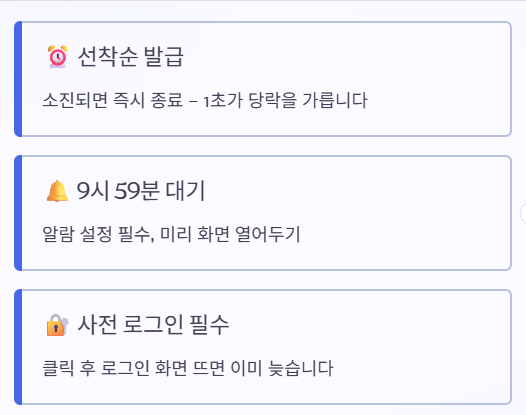Select the 9시 59분 대기 heading
The width and height of the screenshot is (526, 415).
[x=141, y=191]
